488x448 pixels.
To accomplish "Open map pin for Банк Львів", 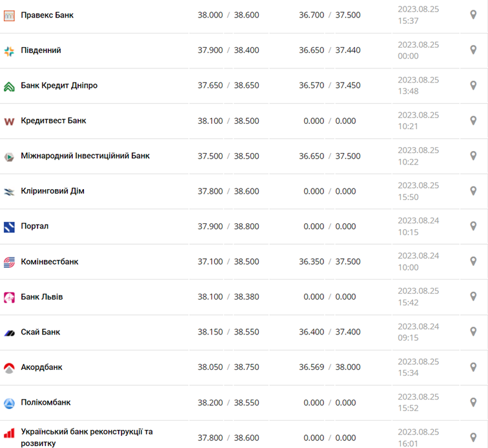I will (473, 296).
